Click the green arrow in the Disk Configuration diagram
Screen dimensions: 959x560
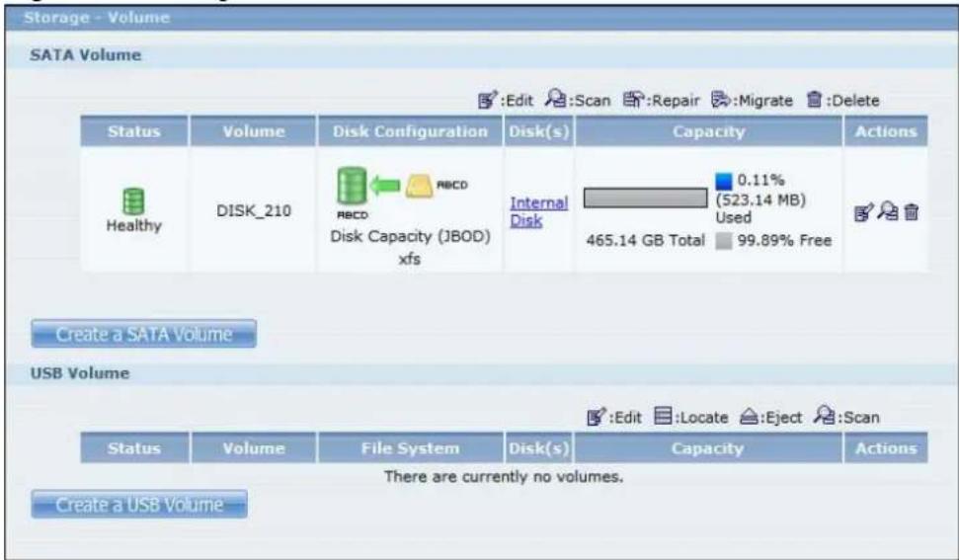[x=385, y=185]
